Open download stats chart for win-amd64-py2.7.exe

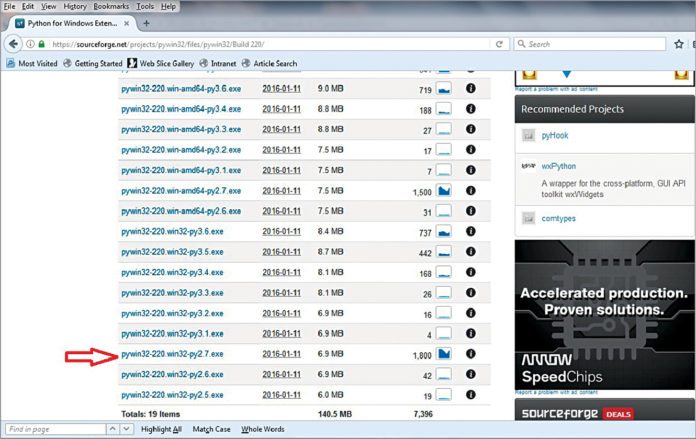pos(445,190)
